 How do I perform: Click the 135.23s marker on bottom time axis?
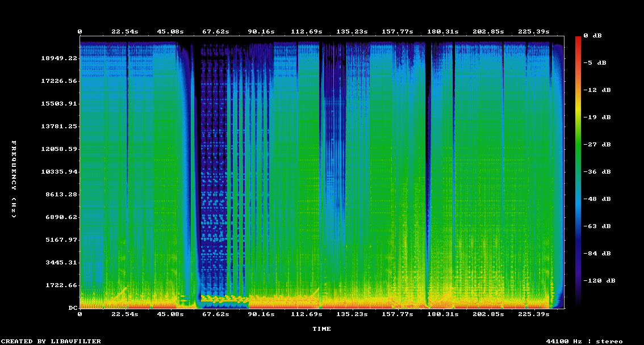352,314
